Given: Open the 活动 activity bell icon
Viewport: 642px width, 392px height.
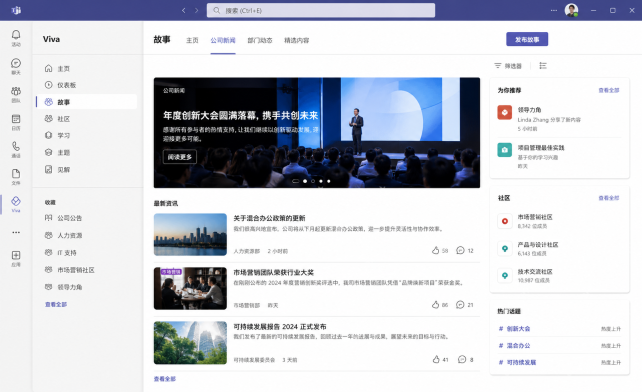Looking at the screenshot, I should [x=16, y=35].
